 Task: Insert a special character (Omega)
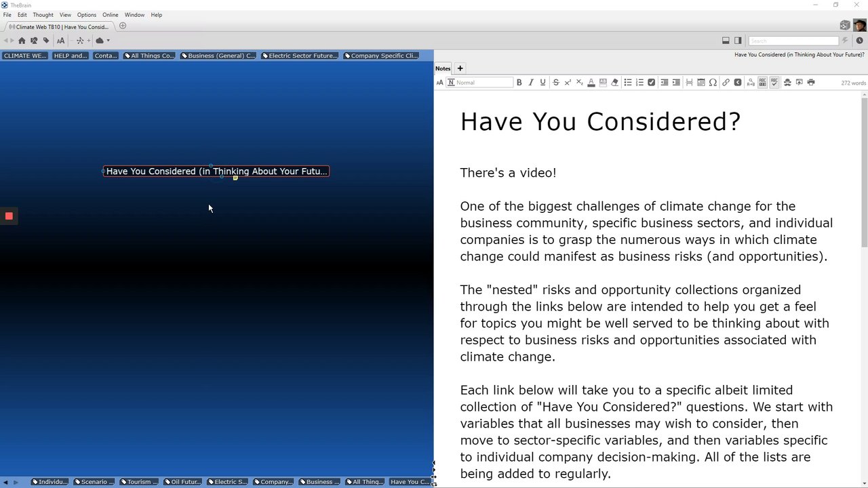(x=713, y=83)
